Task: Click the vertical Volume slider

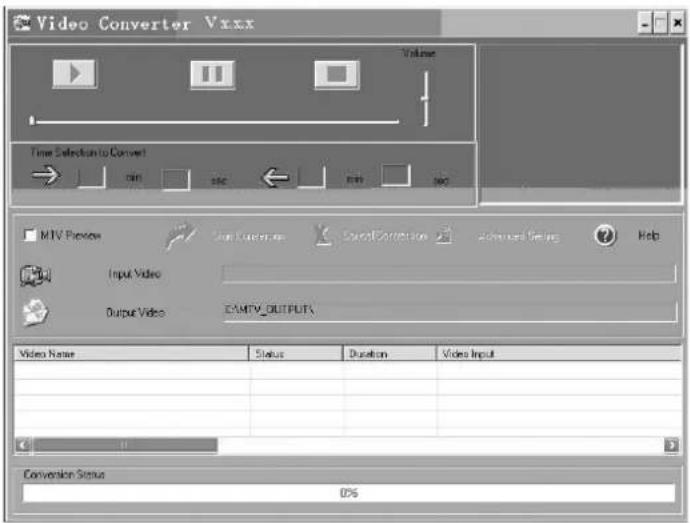Action: coord(425,99)
